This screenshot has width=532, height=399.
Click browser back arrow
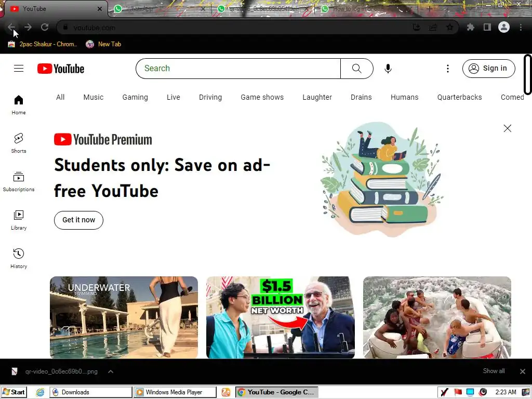(11, 27)
